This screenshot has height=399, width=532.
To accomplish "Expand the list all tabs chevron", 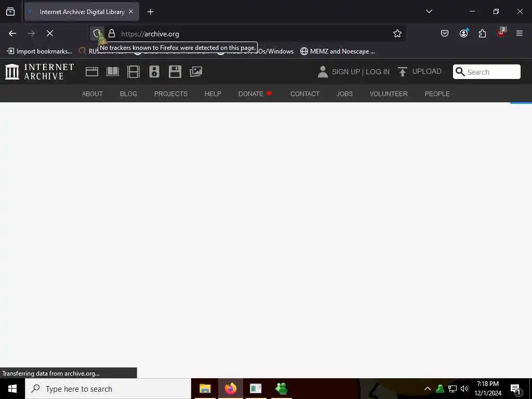I will (429, 11).
